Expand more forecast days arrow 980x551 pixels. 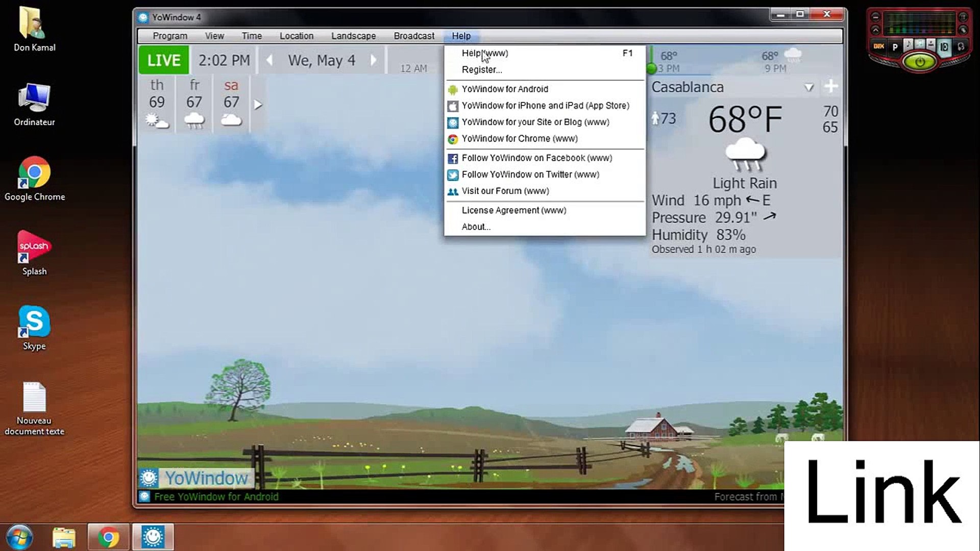point(258,105)
